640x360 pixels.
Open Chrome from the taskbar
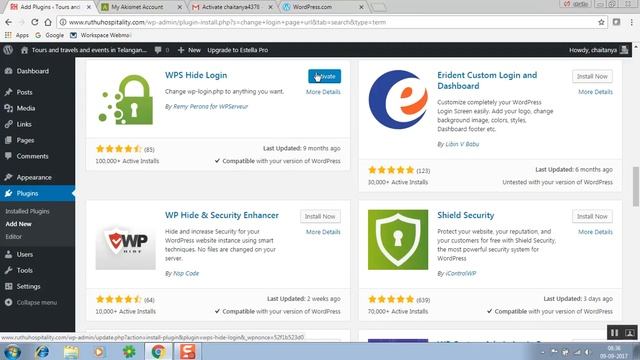[158, 351]
